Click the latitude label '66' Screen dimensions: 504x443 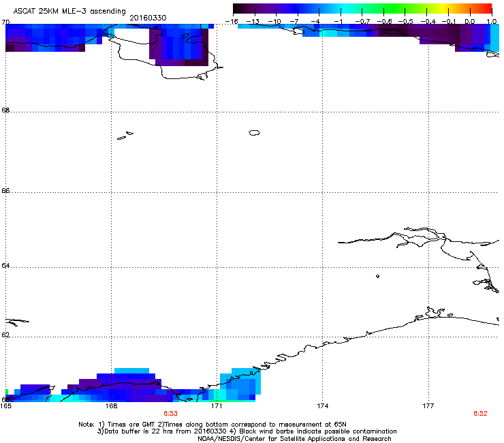click(5, 191)
